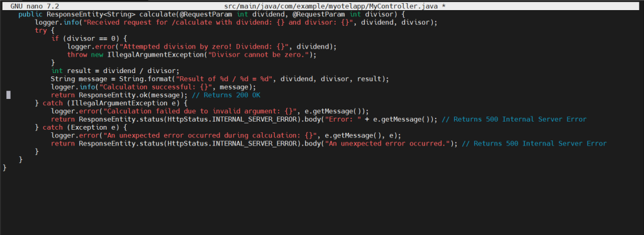Click the '// Returns 200 OK' comment
The height and width of the screenshot is (235, 644).
point(226,95)
